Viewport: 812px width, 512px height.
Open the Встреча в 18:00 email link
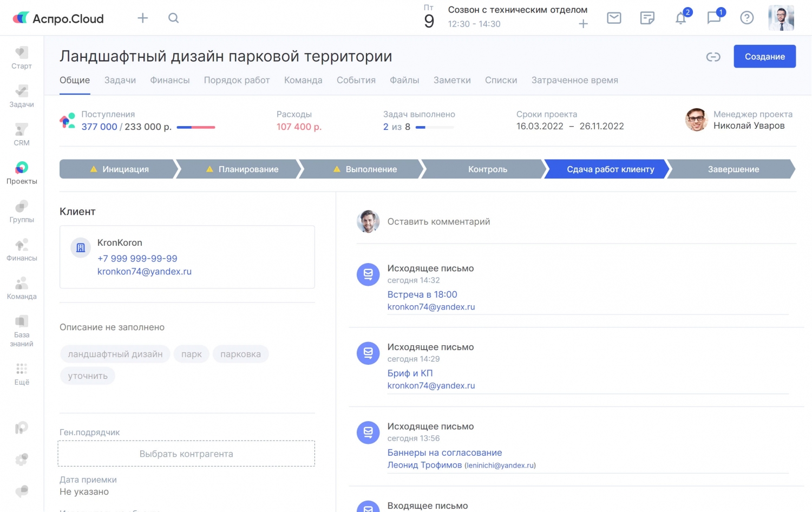[422, 294]
